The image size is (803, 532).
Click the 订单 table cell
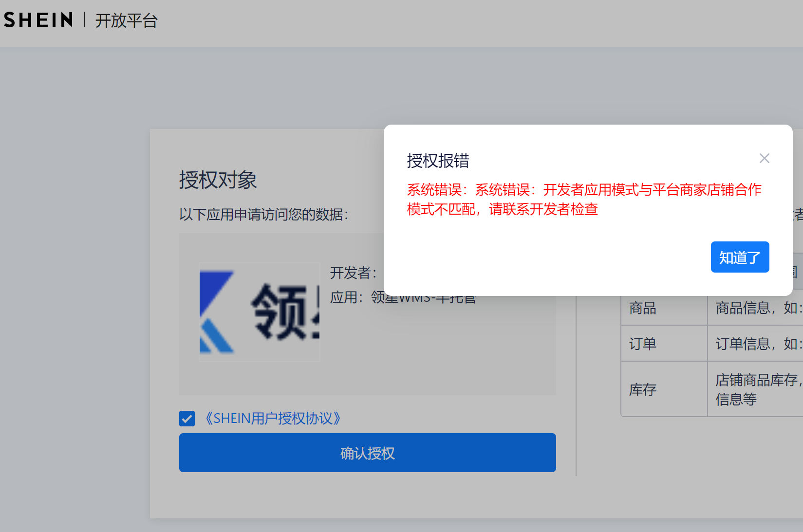[664, 344]
